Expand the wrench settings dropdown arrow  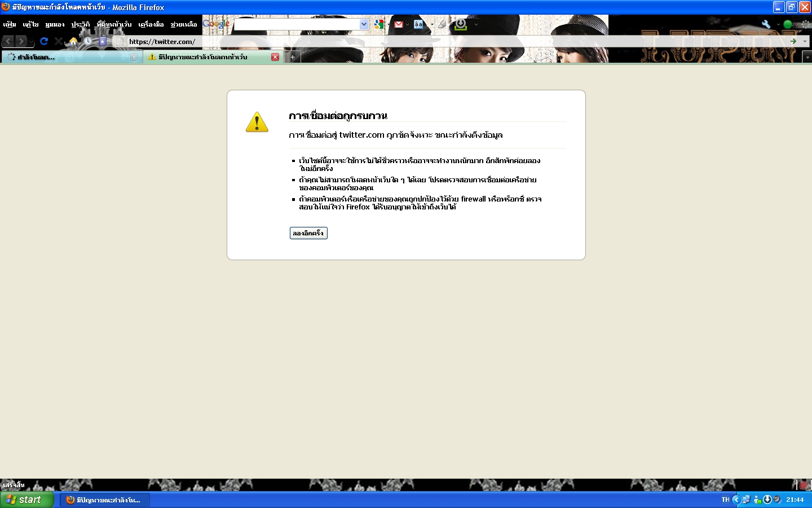click(778, 24)
